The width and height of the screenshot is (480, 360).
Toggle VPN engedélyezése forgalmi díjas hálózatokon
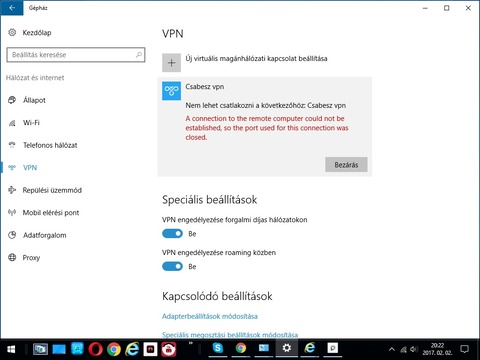point(172,234)
